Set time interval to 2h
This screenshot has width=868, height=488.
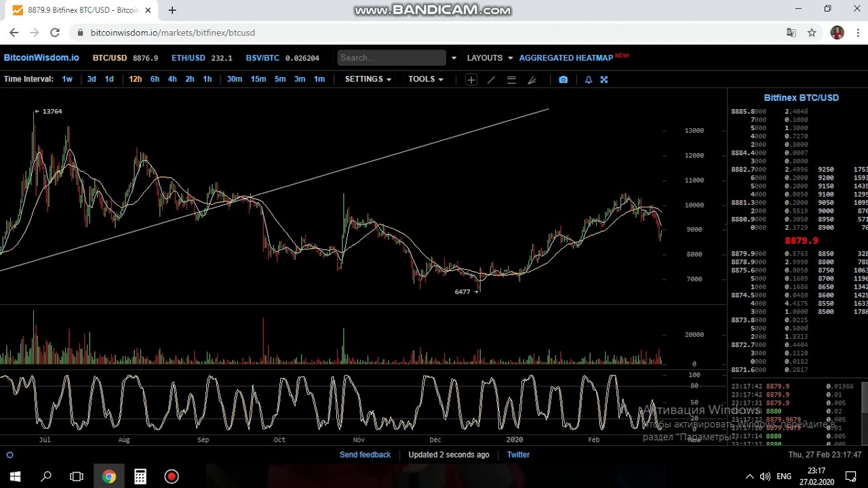click(190, 79)
